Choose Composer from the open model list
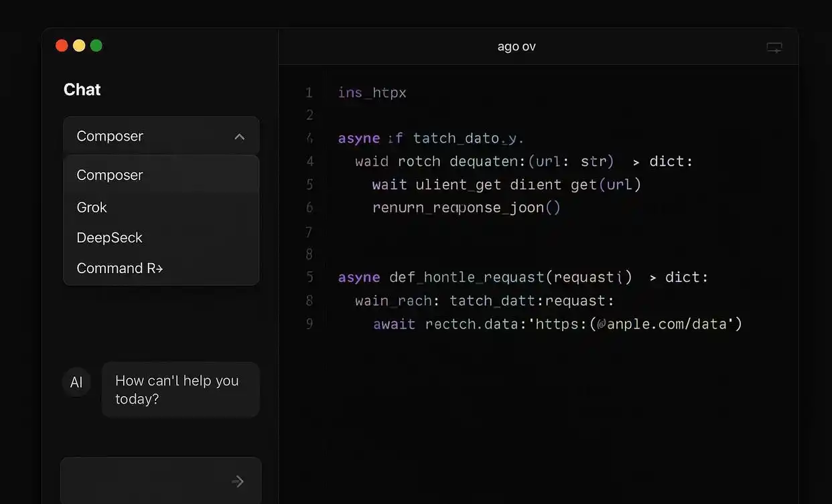The height and width of the screenshot is (504, 832). 110,175
